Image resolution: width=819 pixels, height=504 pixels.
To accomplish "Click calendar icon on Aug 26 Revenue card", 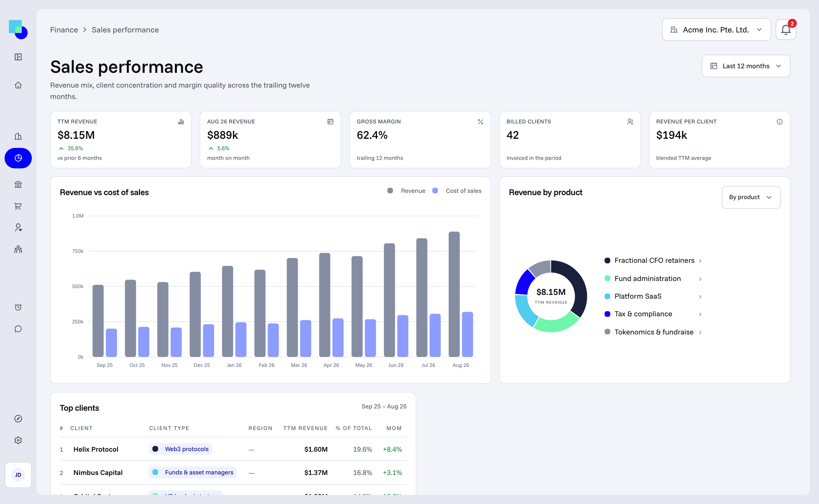I will tap(330, 122).
